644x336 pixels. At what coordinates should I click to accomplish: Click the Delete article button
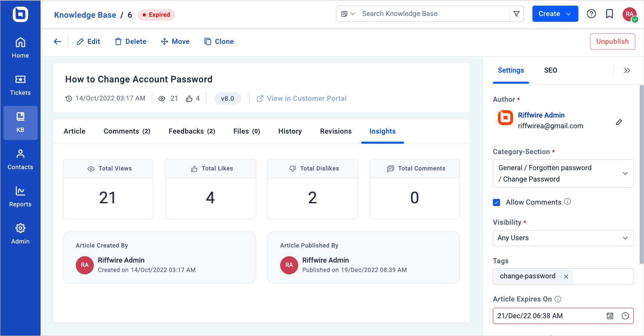click(x=131, y=42)
